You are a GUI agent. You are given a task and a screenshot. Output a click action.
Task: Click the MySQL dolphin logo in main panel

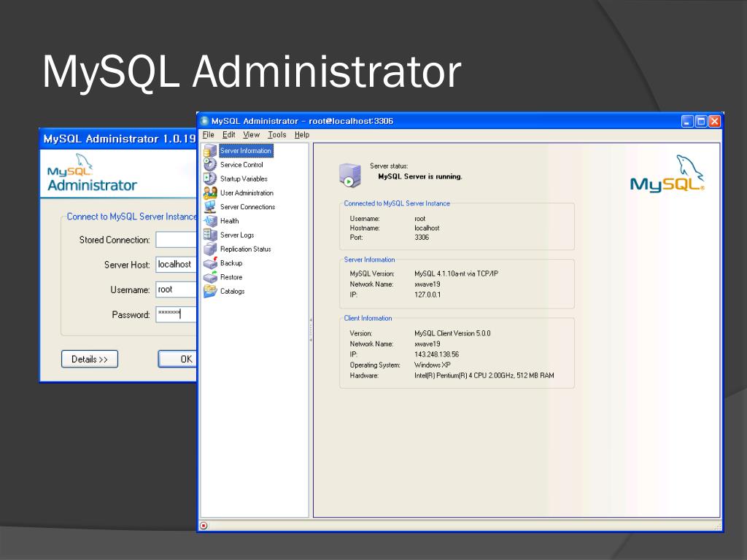(x=667, y=174)
